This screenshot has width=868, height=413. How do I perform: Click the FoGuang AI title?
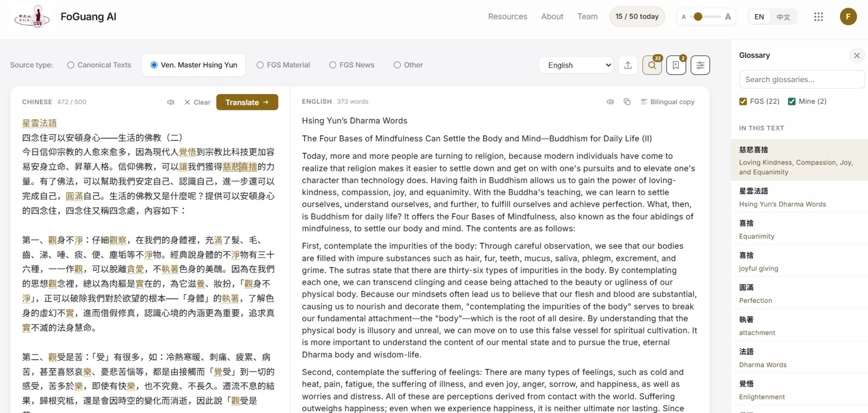pos(88,16)
